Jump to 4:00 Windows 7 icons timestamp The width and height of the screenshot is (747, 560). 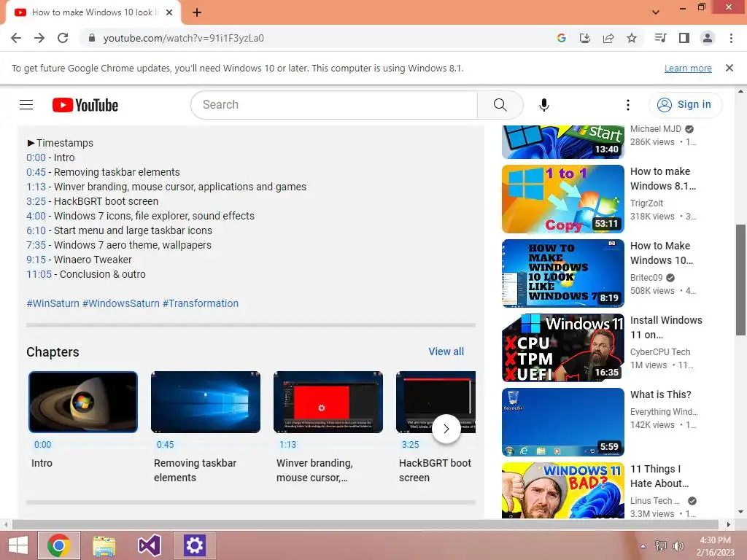[36, 216]
